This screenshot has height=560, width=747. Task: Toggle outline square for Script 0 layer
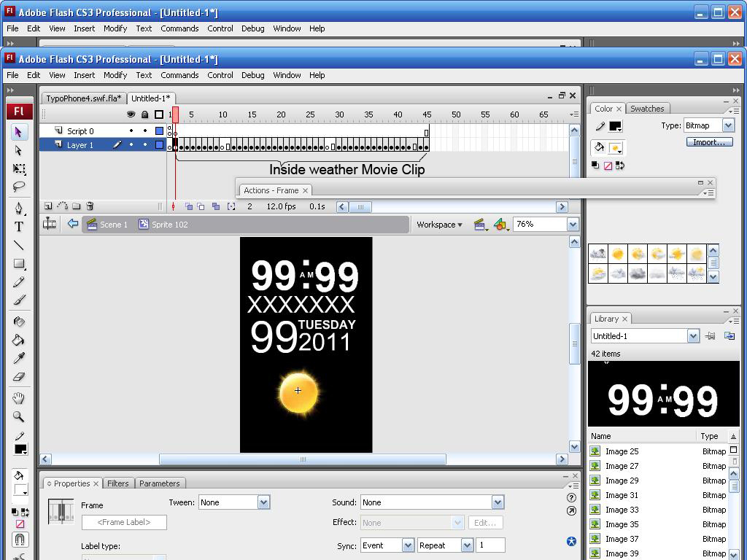pos(159,131)
